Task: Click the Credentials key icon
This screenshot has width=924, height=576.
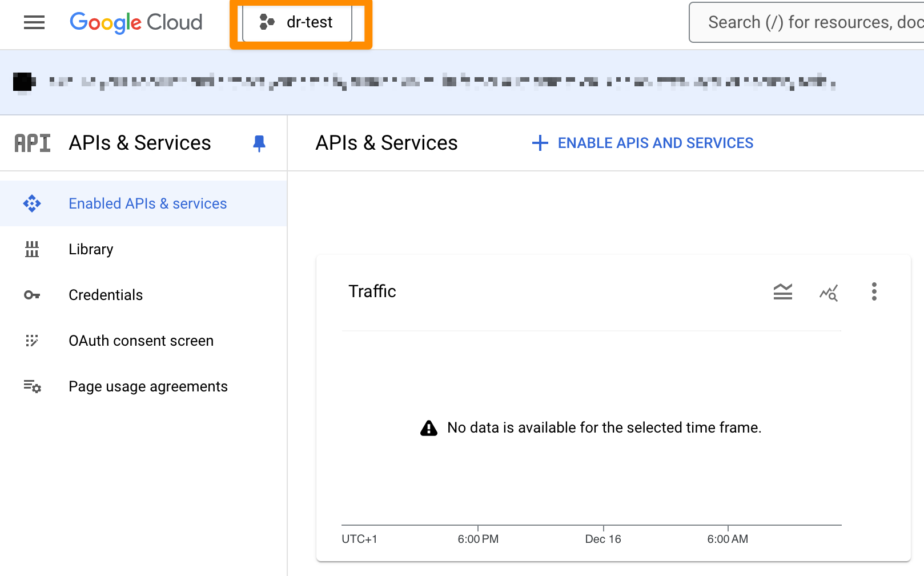Action: [32, 295]
